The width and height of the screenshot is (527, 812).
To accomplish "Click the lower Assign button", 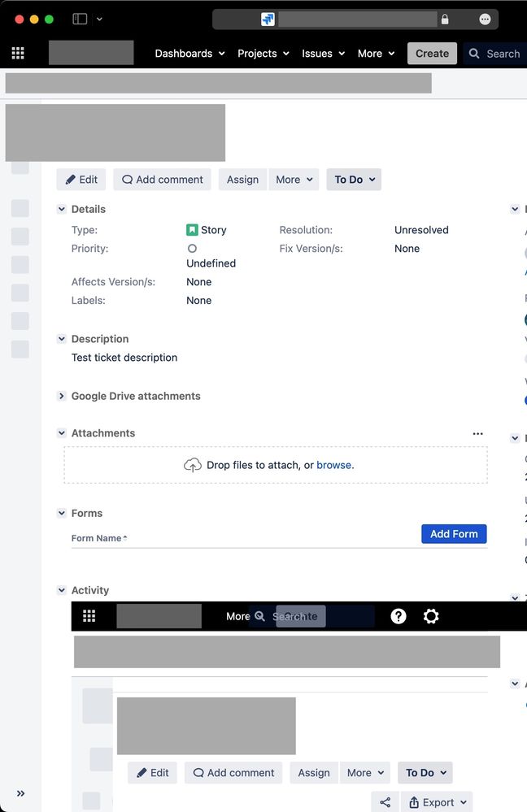I will tap(313, 773).
